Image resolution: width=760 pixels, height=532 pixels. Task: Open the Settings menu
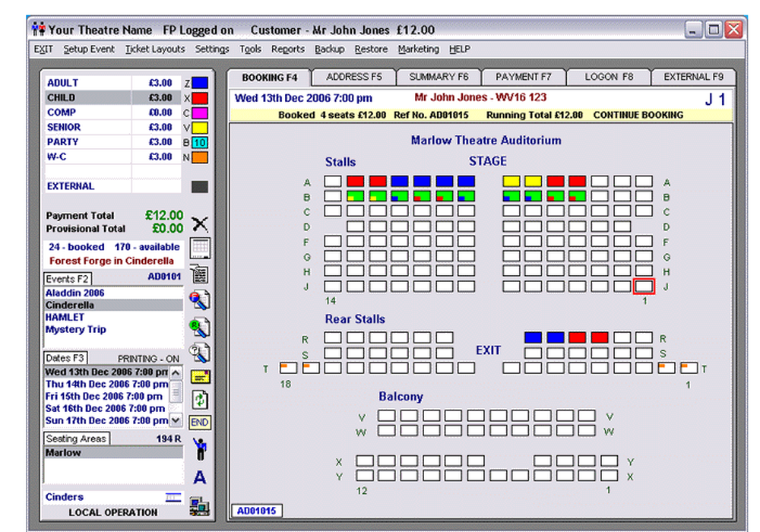212,49
